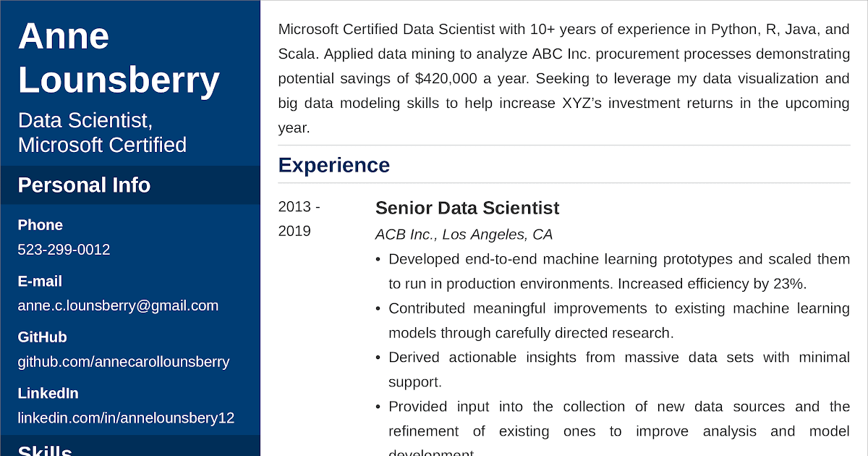Click the name Anne Lounsberry heading

pyautogui.click(x=119, y=58)
